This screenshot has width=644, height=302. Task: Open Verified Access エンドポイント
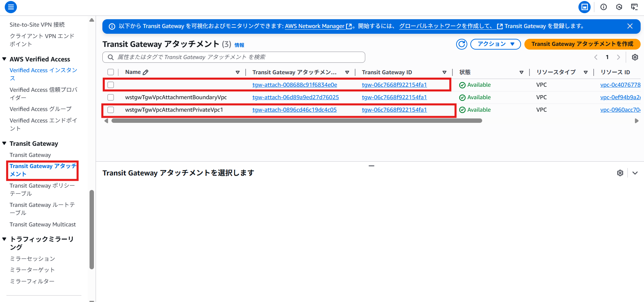(43, 125)
